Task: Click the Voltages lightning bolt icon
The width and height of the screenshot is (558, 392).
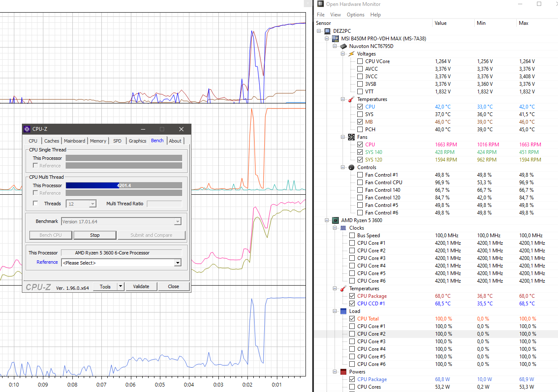Action: 351,54
